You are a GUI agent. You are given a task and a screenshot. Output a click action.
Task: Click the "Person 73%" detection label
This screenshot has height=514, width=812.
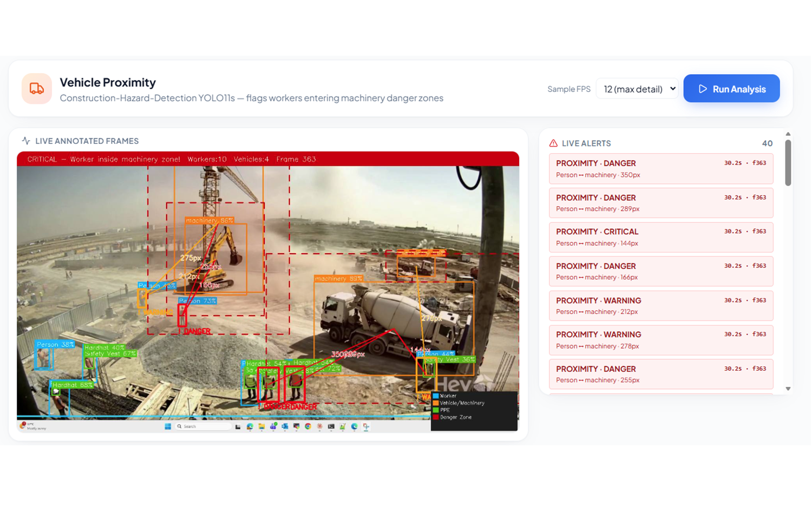[198, 301]
